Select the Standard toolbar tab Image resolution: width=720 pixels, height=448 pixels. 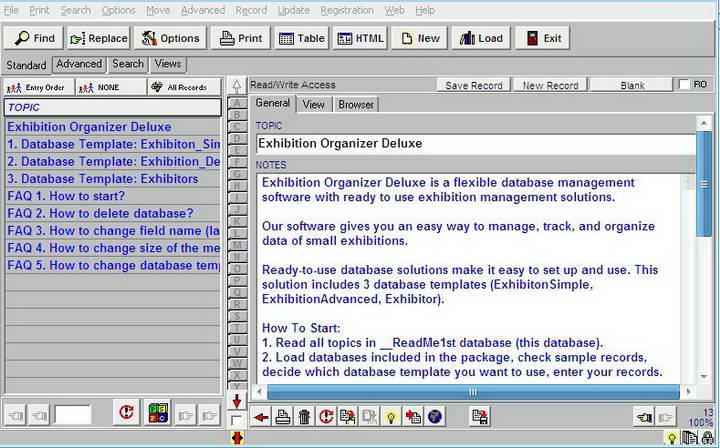(x=26, y=65)
